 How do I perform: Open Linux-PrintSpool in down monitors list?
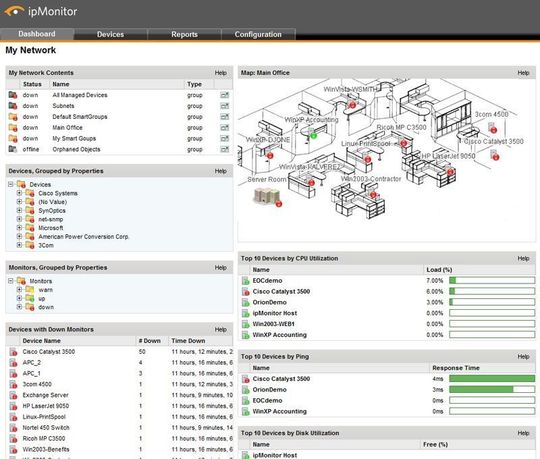(x=44, y=417)
